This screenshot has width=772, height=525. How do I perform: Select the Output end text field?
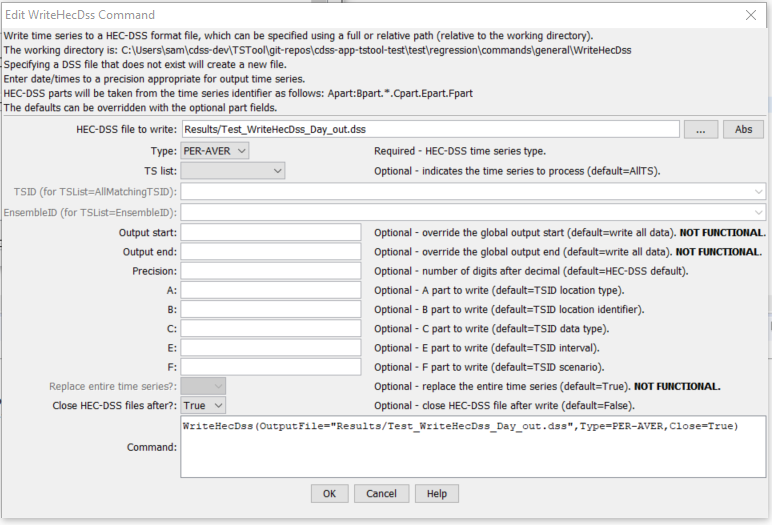tap(270, 252)
